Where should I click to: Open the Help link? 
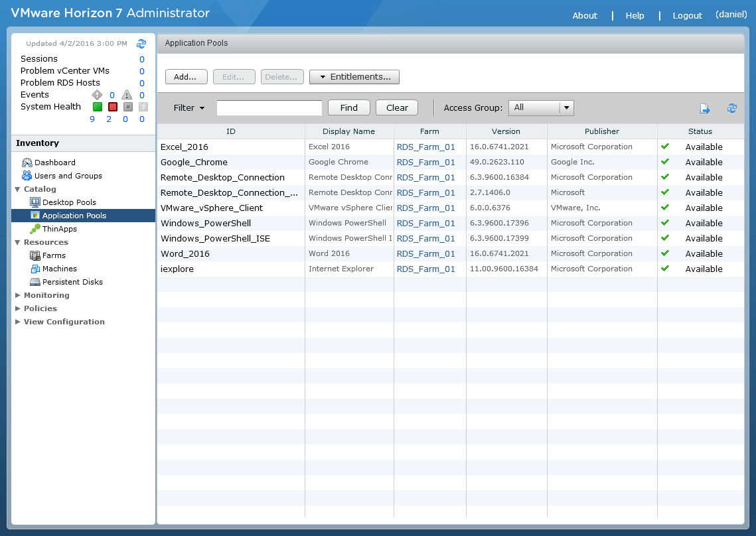[635, 15]
